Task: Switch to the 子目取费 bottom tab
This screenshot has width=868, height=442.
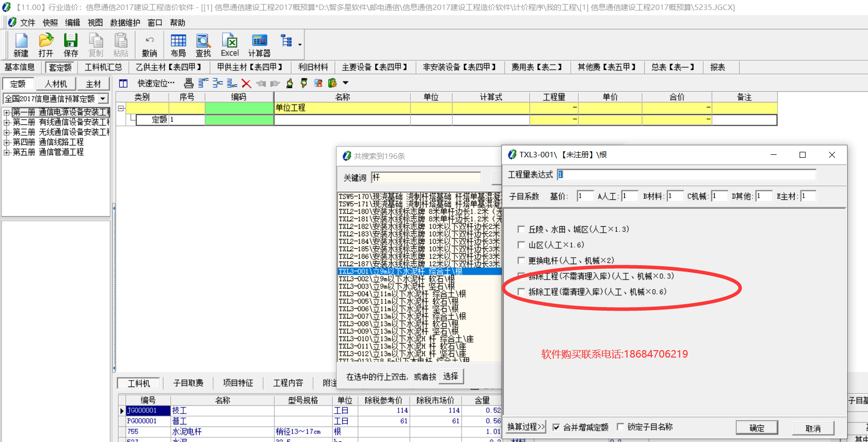Action: click(x=188, y=383)
